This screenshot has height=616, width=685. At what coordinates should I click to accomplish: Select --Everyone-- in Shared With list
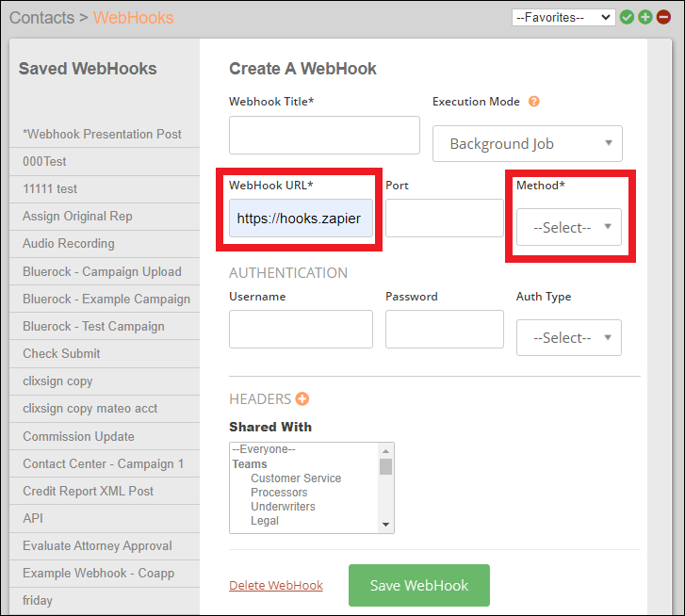coord(264,449)
